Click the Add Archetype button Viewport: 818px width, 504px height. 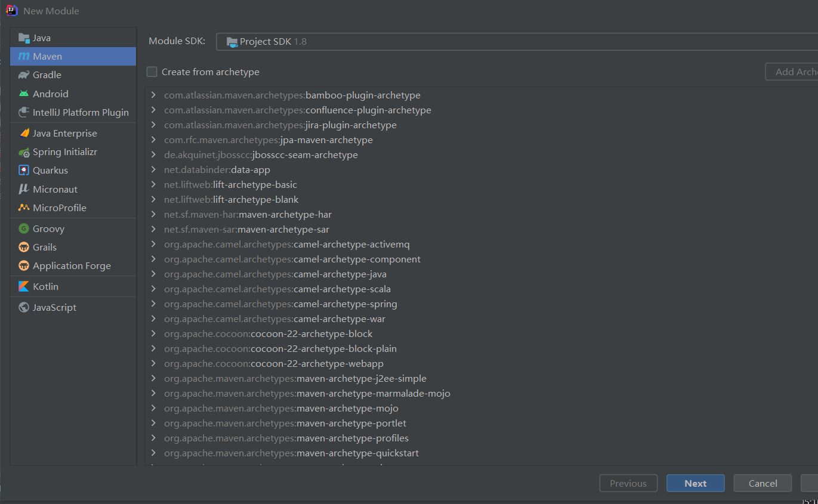(792, 72)
